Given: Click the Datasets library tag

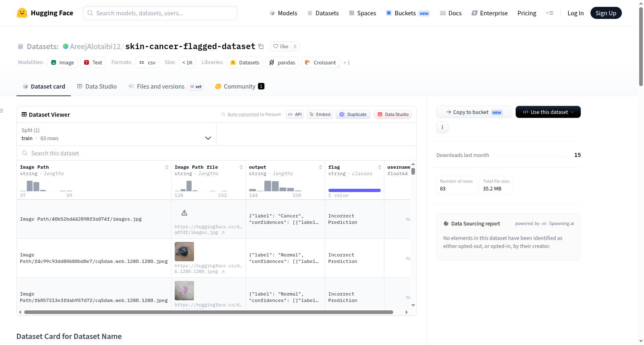Looking at the screenshot, I should pos(245,62).
